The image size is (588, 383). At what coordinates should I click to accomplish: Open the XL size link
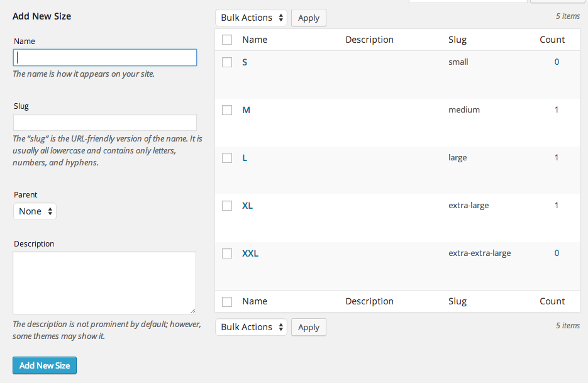248,206
